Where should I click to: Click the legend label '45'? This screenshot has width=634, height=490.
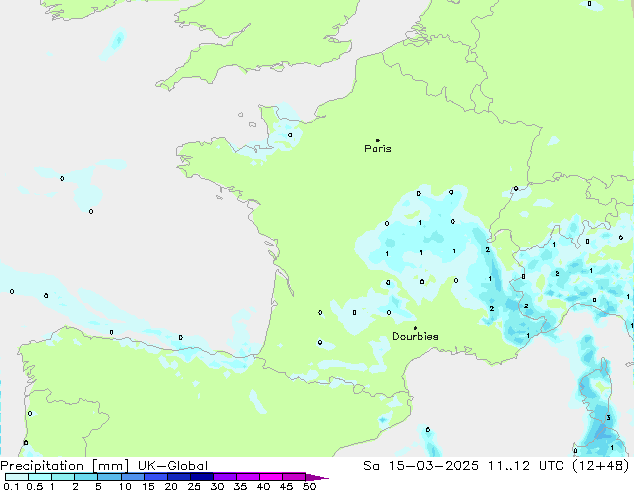click(286, 486)
